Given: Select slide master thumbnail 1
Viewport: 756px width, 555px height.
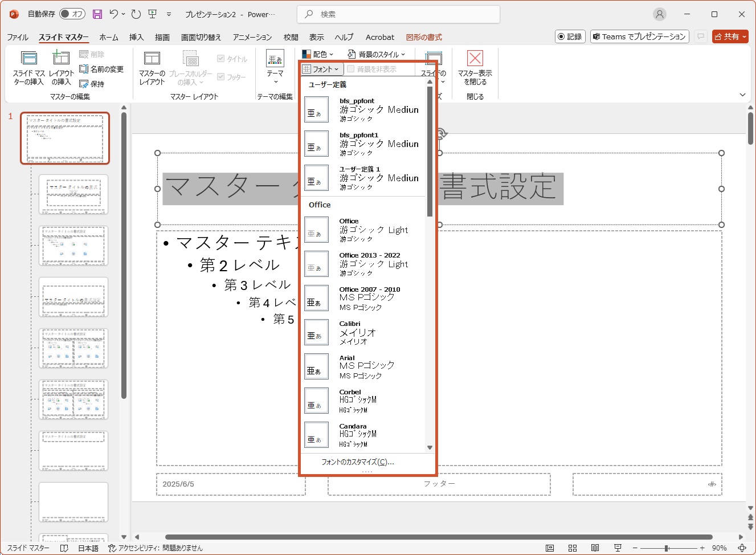Looking at the screenshot, I should (x=65, y=138).
